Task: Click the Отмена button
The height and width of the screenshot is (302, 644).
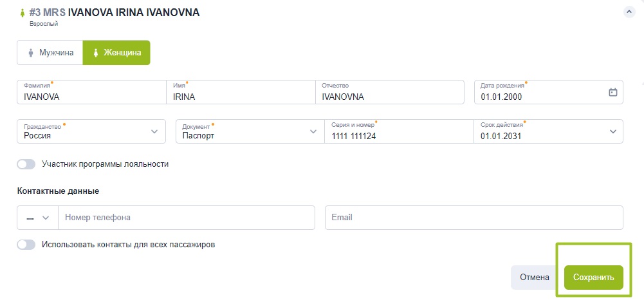Action: tap(535, 278)
